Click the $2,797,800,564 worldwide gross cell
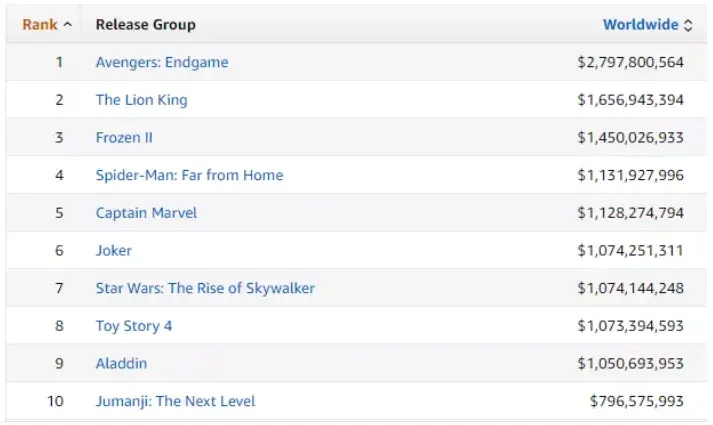 (x=630, y=62)
